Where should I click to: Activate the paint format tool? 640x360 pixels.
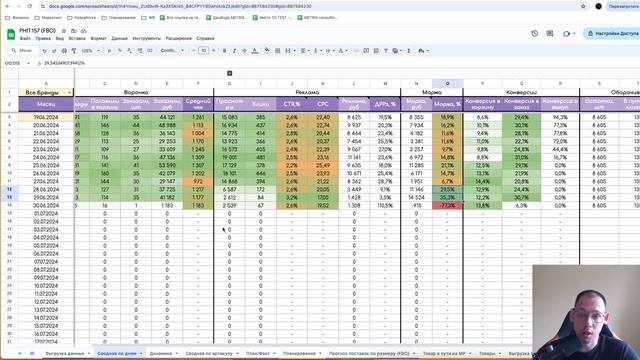[74, 51]
